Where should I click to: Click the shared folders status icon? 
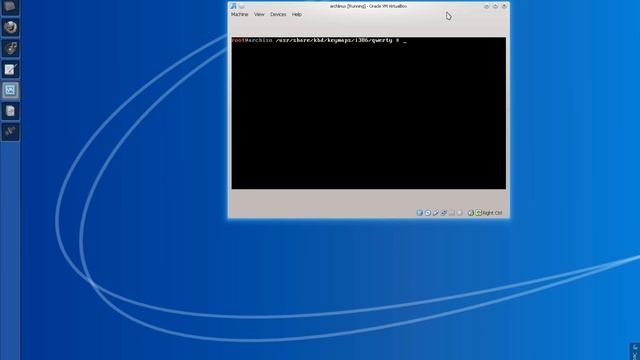click(451, 213)
